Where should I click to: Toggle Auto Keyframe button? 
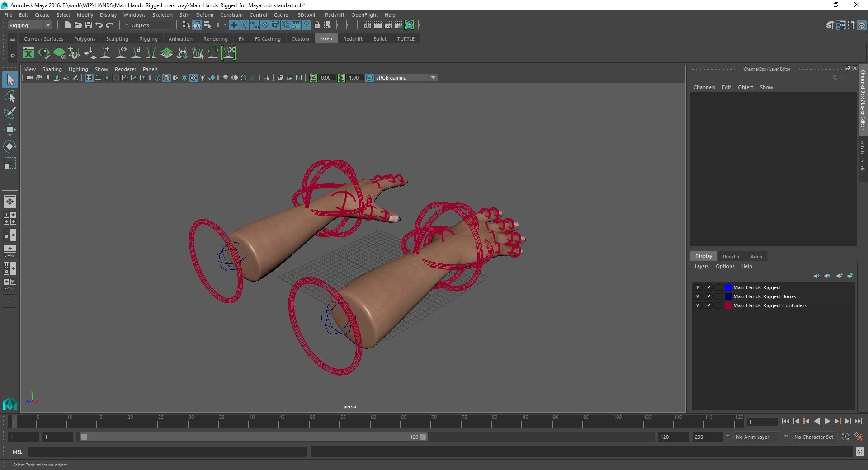(845, 437)
